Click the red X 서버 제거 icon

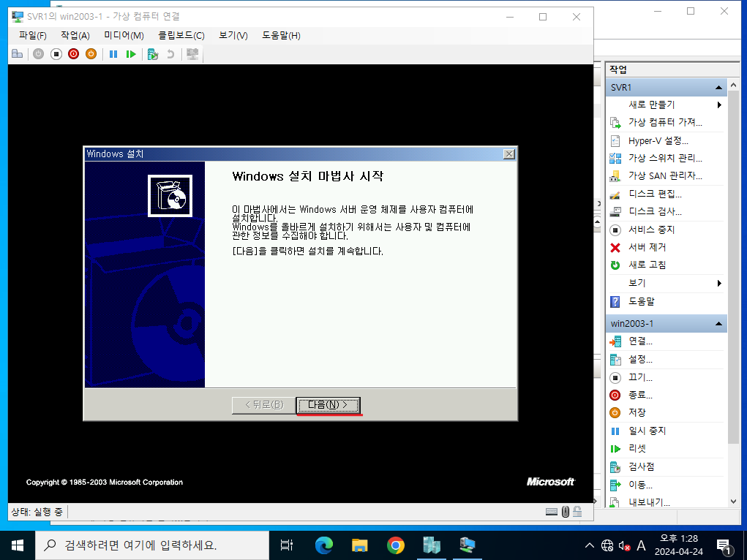pos(615,248)
